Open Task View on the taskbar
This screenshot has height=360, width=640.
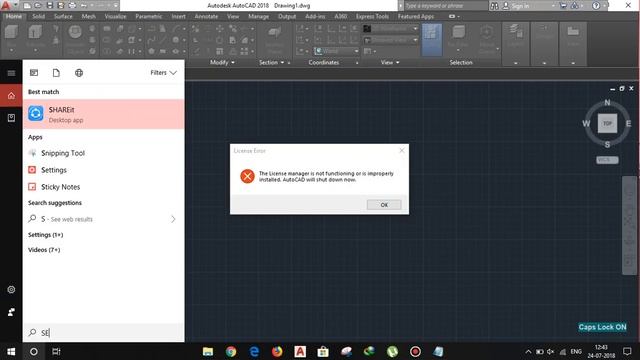point(56,351)
